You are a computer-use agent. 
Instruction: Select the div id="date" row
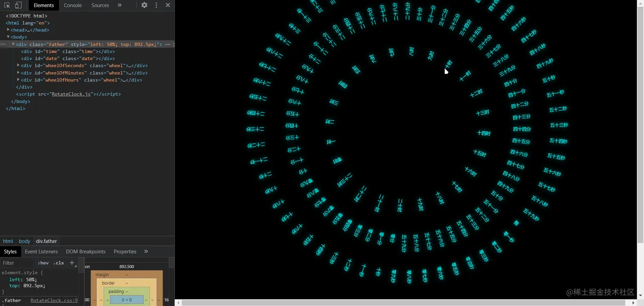pos(68,58)
